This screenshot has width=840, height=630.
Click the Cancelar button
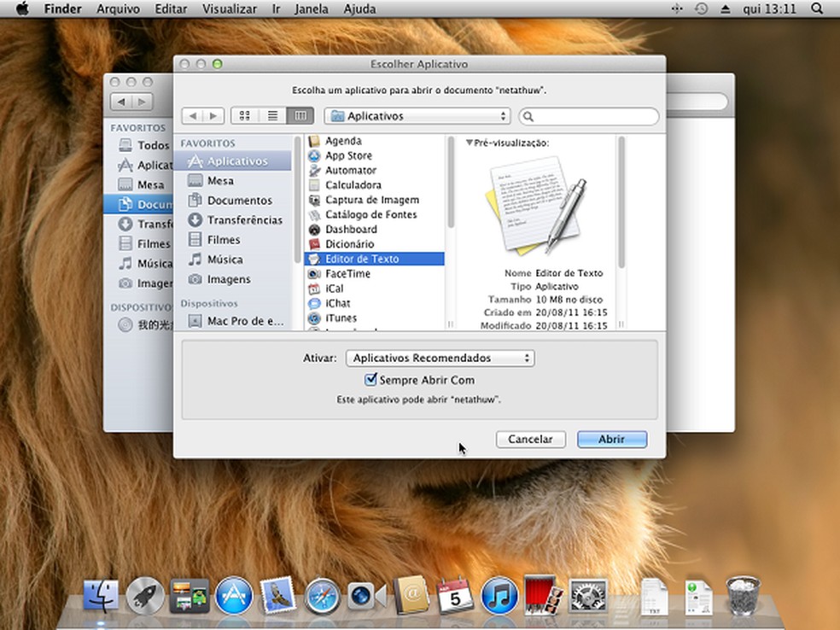click(x=530, y=439)
